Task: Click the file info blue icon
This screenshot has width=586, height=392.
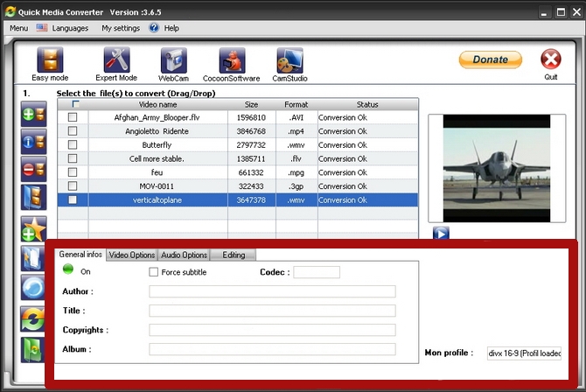Action: 33,142
